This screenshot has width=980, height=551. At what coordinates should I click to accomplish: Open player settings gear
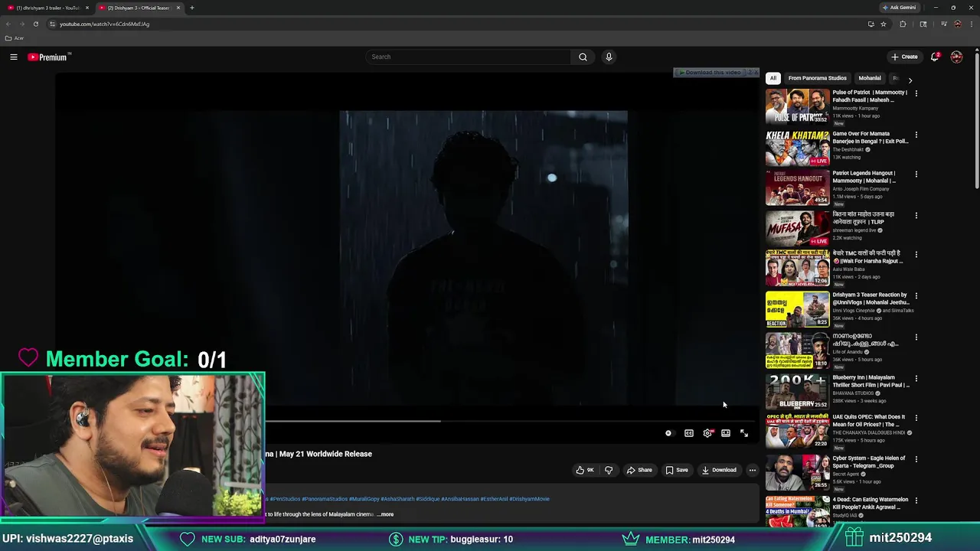point(707,433)
